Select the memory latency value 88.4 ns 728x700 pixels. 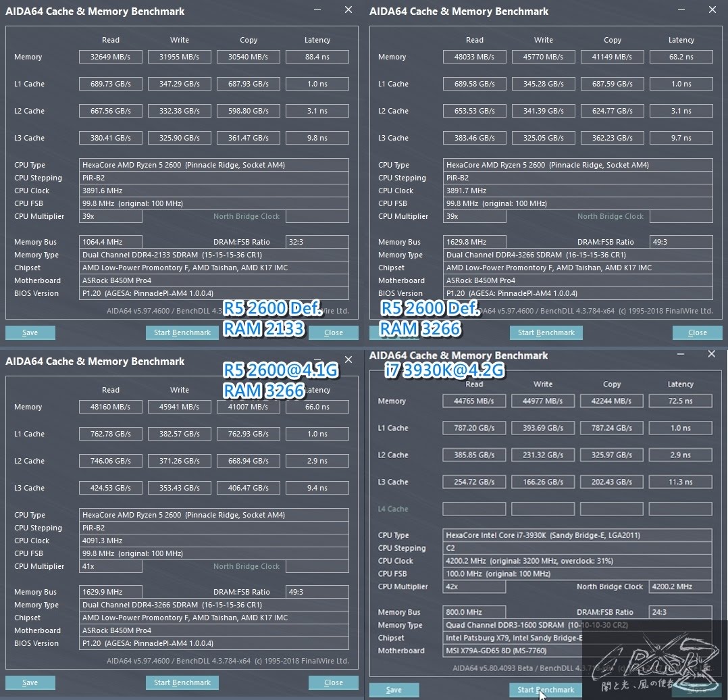coord(317,57)
